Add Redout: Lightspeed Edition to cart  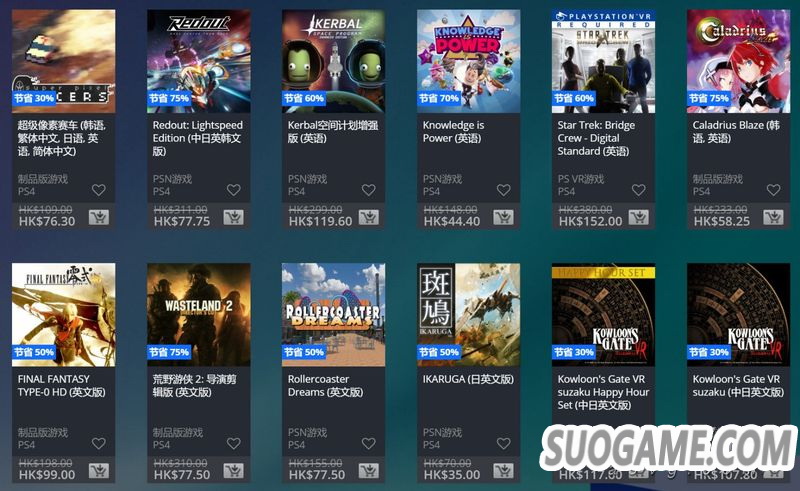(233, 218)
